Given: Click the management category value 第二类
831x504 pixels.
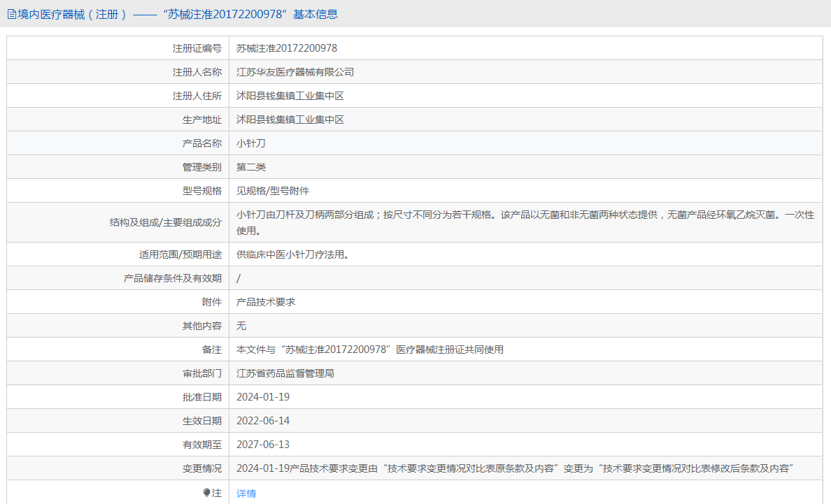Looking at the screenshot, I should tap(251, 167).
